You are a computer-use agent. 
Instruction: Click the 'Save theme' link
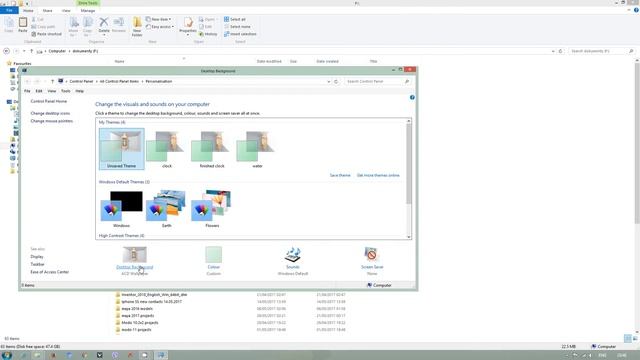(340, 175)
